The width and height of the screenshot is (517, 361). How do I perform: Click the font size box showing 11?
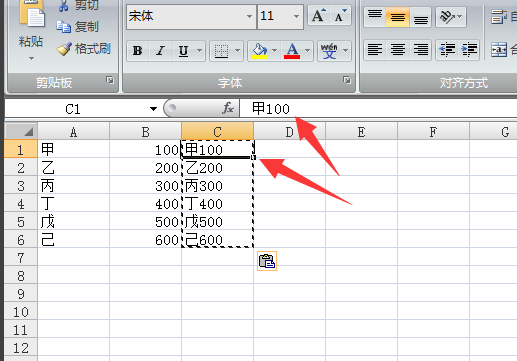click(274, 16)
